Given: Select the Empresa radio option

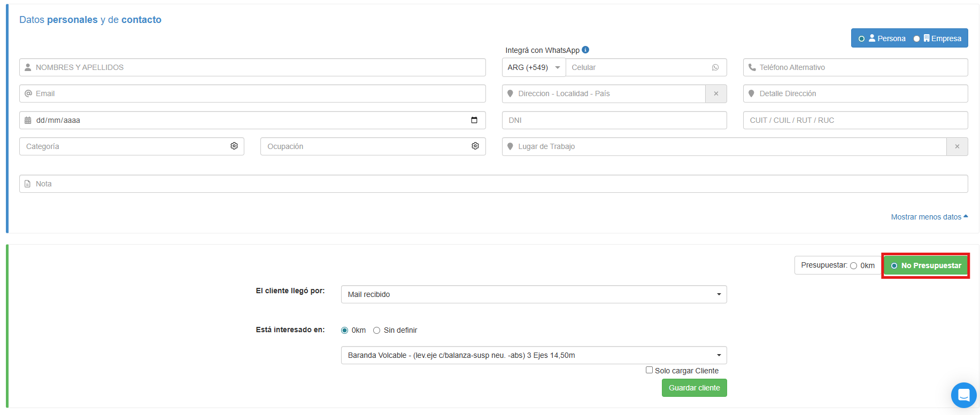Looking at the screenshot, I should click(916, 38).
